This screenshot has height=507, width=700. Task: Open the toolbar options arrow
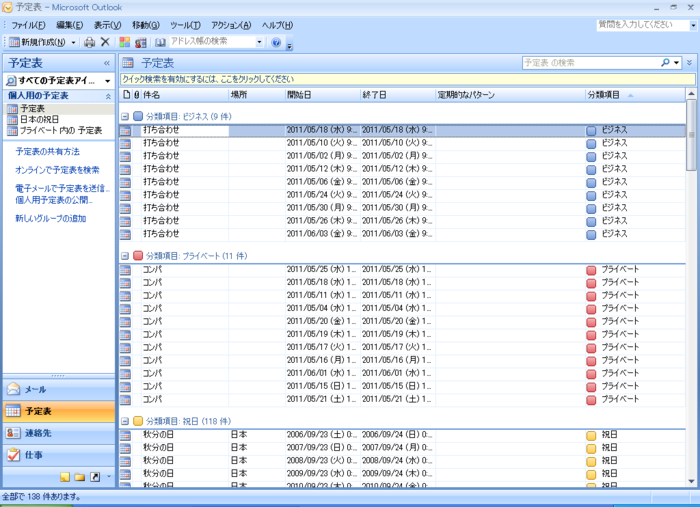pos(289,46)
